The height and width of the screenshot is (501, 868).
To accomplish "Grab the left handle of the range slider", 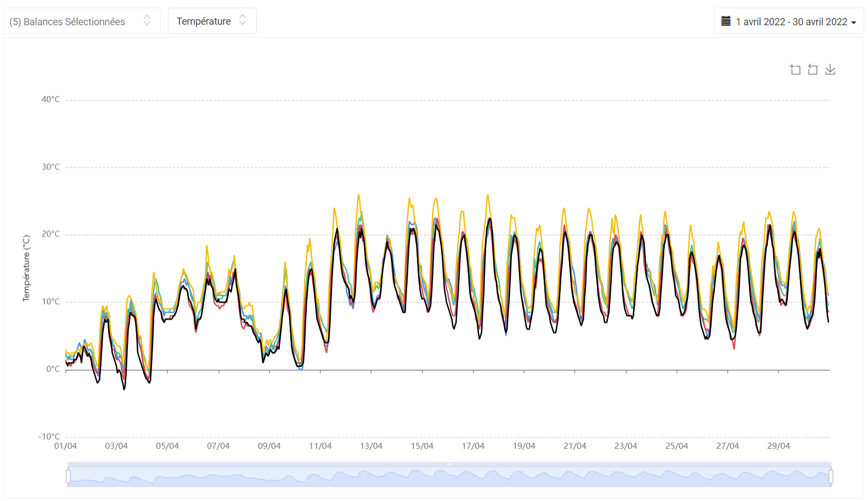I will 68,476.
